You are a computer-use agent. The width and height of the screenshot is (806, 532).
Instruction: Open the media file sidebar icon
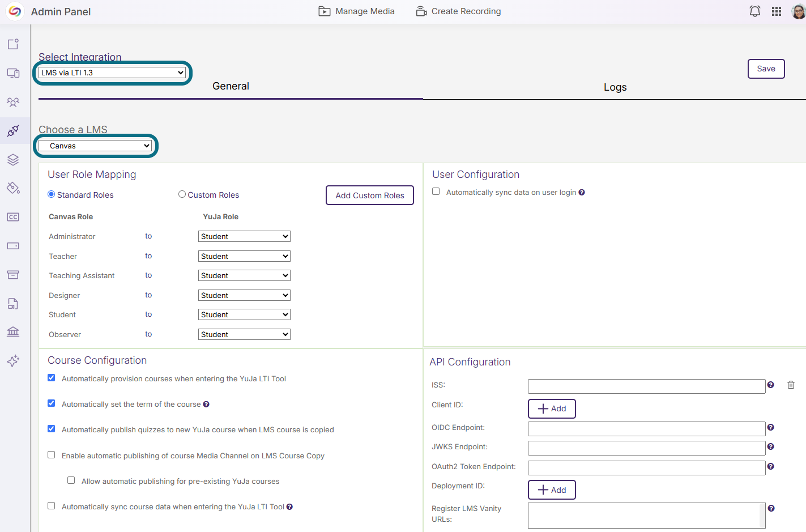pos(13,304)
